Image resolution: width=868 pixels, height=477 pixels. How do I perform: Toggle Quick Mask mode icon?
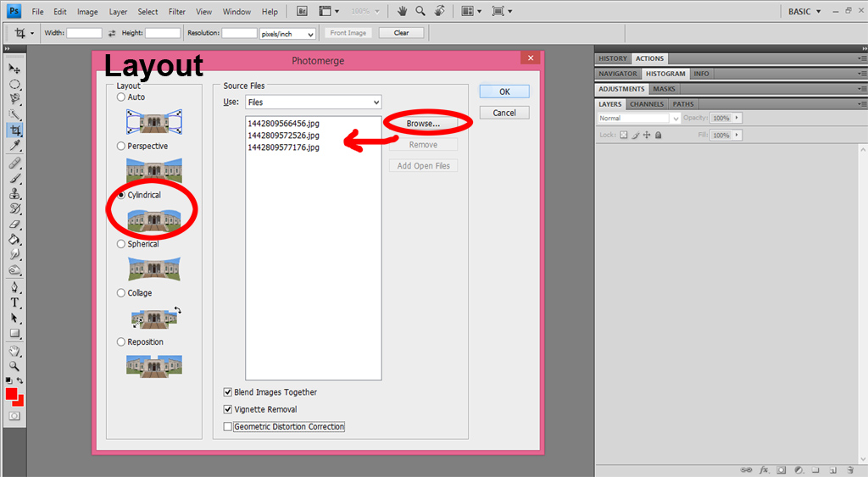pos(14,416)
